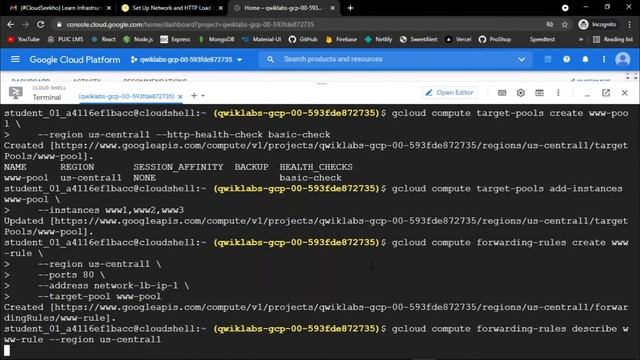
Task: Click Open Editor button
Action: pyautogui.click(x=449, y=93)
